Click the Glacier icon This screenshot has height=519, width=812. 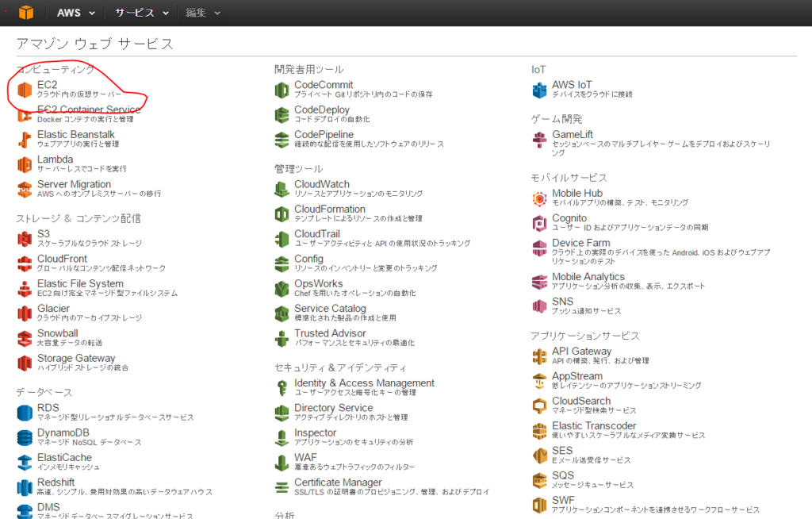[x=25, y=313]
